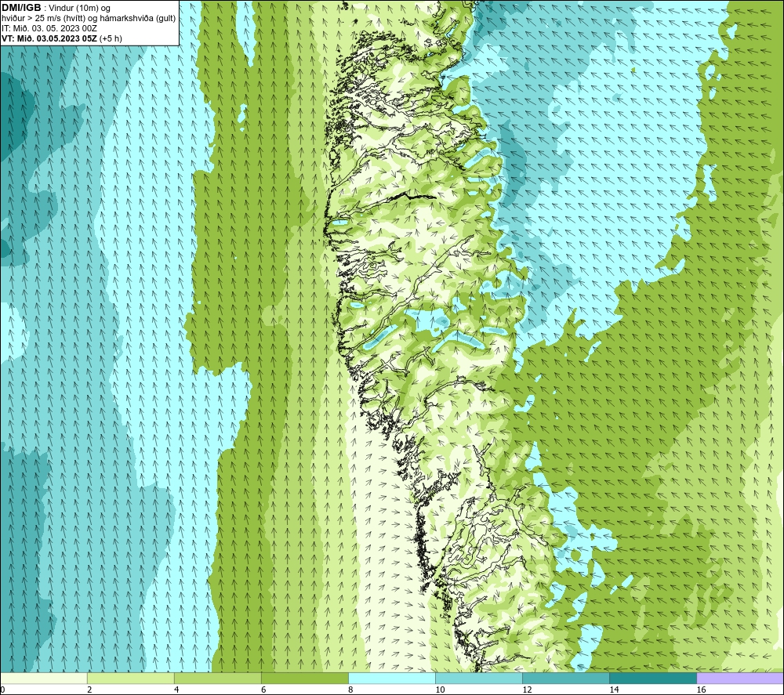This screenshot has height=695, width=784.
Task: Select the 6–8 dark green legend swatch
Action: pyautogui.click(x=304, y=678)
